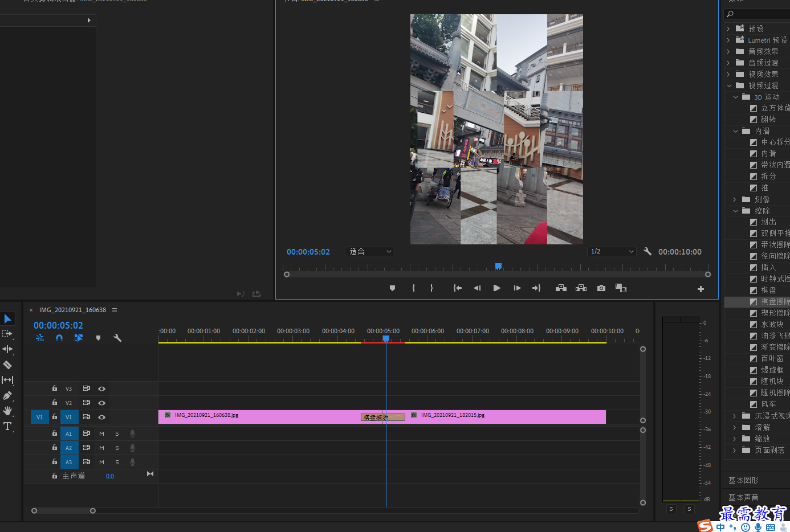This screenshot has width=790, height=532.
Task: Enable voice-over record on A3
Action: click(x=132, y=462)
